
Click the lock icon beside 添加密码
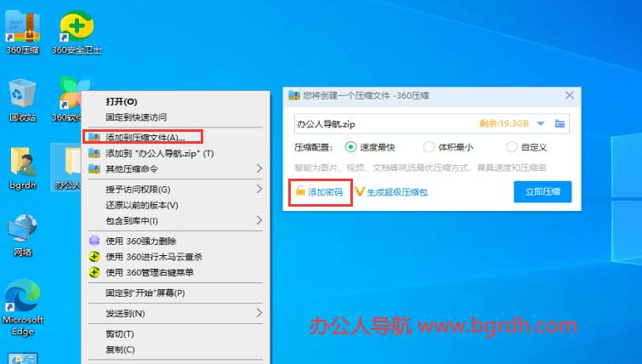(x=300, y=191)
